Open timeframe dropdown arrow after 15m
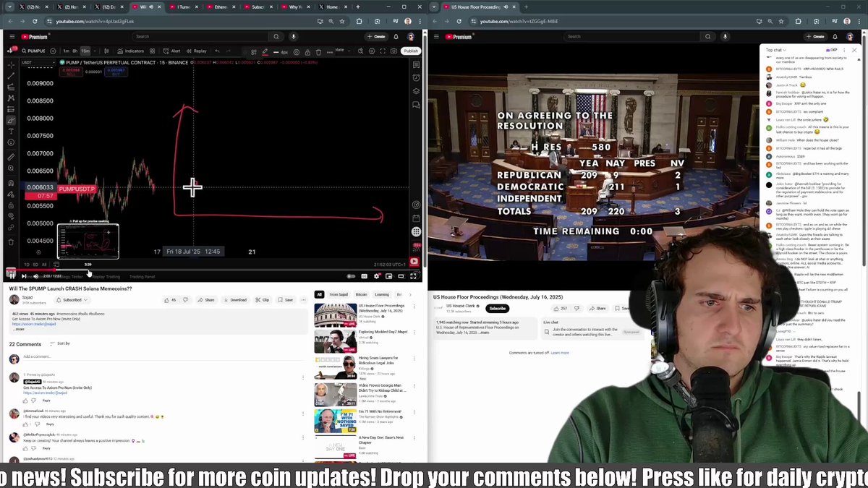868x488 pixels. [x=95, y=51]
